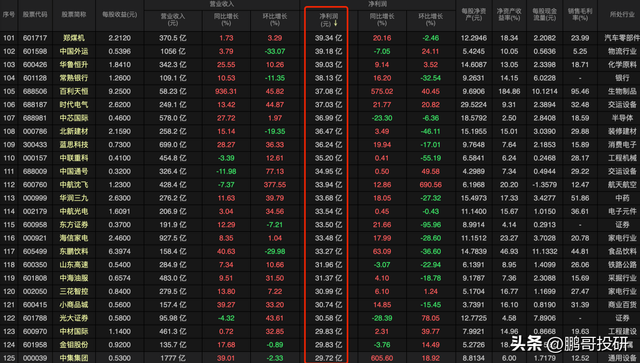This screenshot has width=640, height=363.
Task: Select the 所处行业 column header
Action: [622, 15]
